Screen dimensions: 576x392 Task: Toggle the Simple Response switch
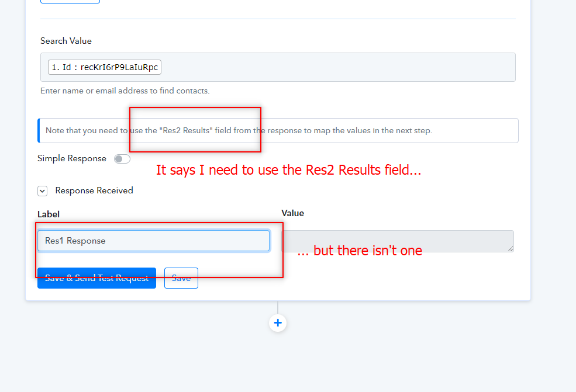122,159
